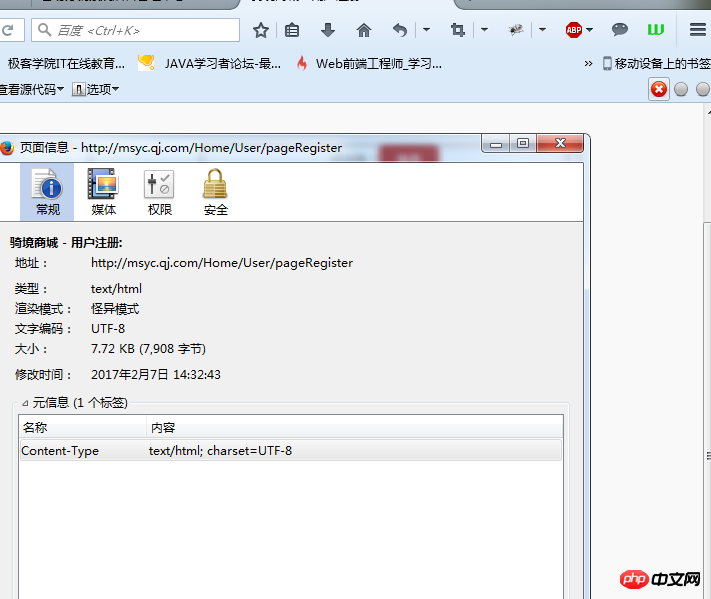Click the 怪异模式 render mode value

pos(115,309)
